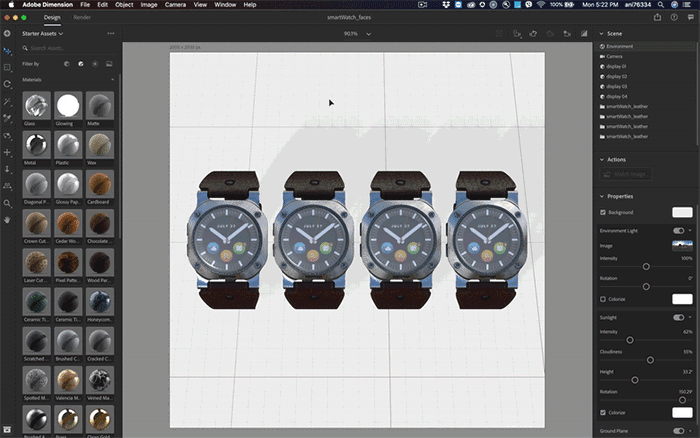Toggle the Sunlight switch

pos(679,317)
